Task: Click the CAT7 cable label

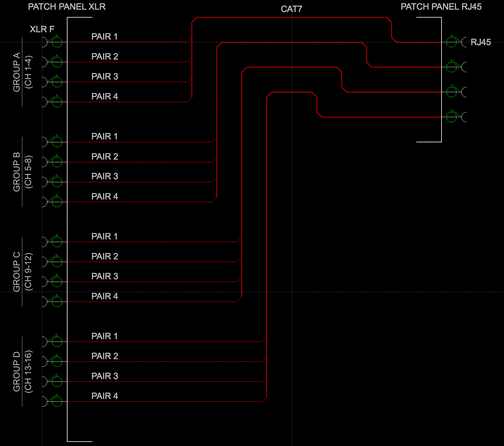Action: tap(291, 9)
